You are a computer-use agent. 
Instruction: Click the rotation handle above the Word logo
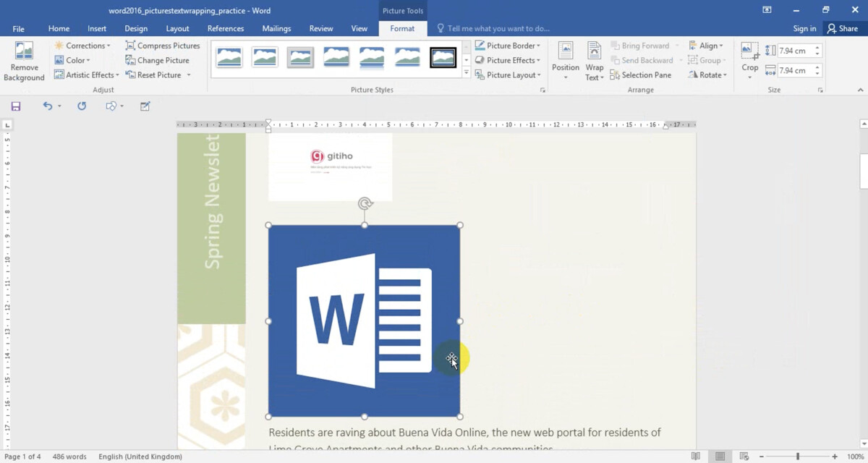point(365,204)
